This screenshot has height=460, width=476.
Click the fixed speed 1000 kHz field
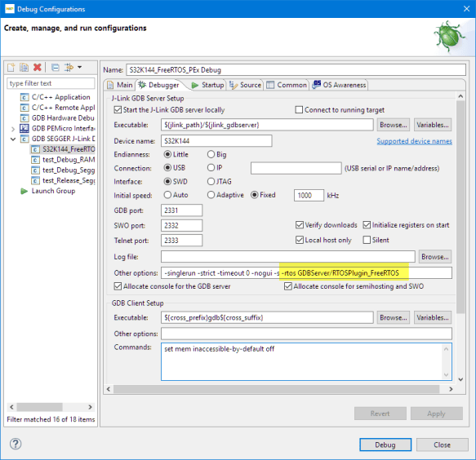(x=309, y=195)
